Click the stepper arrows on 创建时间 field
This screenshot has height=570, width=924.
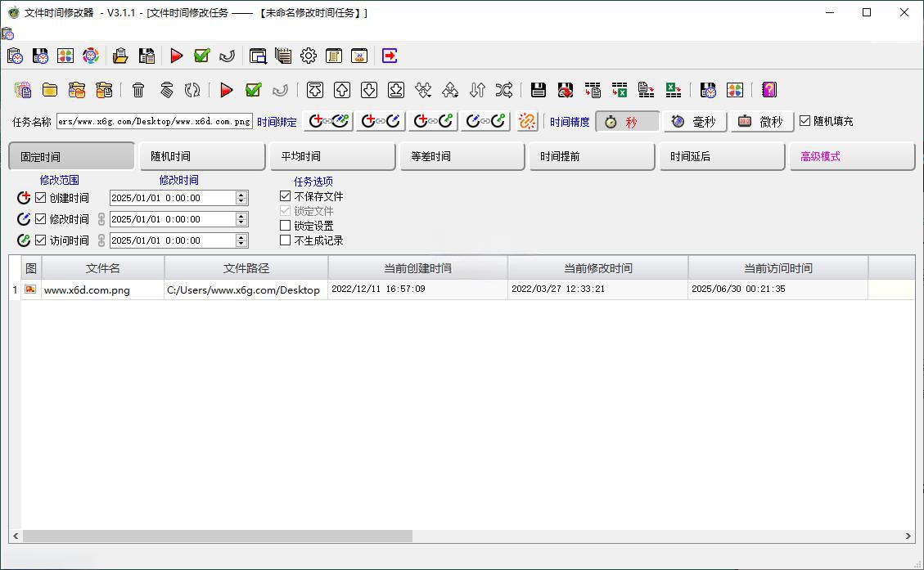pyautogui.click(x=241, y=198)
